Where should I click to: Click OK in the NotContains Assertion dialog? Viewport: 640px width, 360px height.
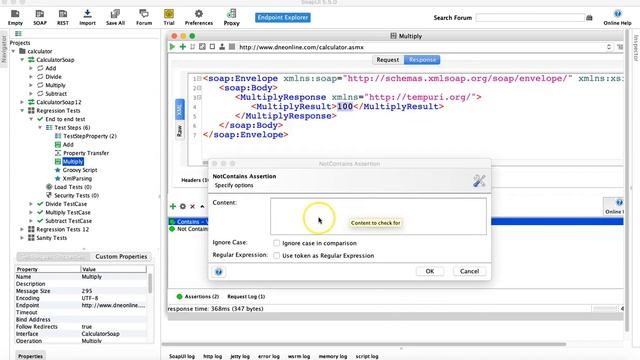[x=430, y=271]
